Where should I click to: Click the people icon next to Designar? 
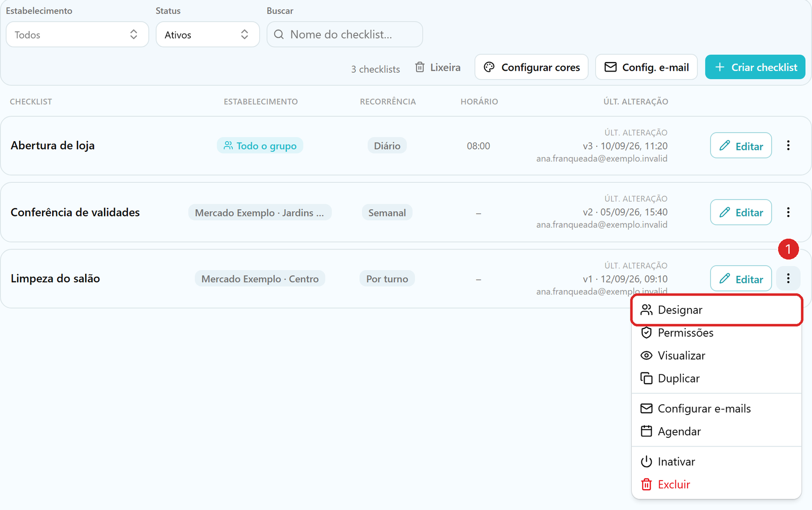pos(646,310)
